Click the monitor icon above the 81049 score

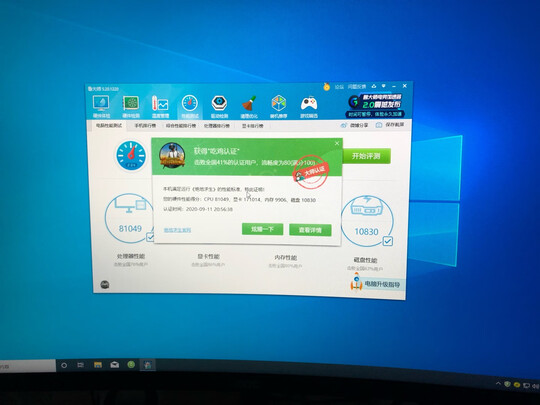coord(131,204)
